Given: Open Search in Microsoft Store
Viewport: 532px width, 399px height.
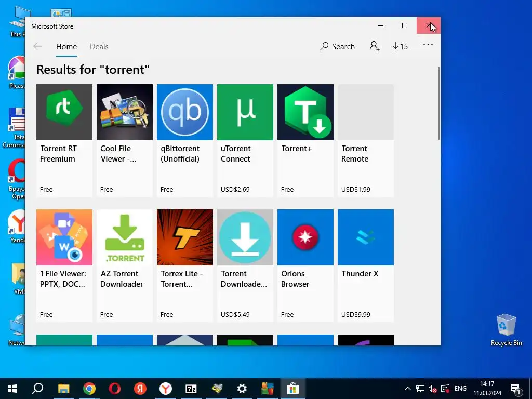Looking at the screenshot, I should pos(337,46).
